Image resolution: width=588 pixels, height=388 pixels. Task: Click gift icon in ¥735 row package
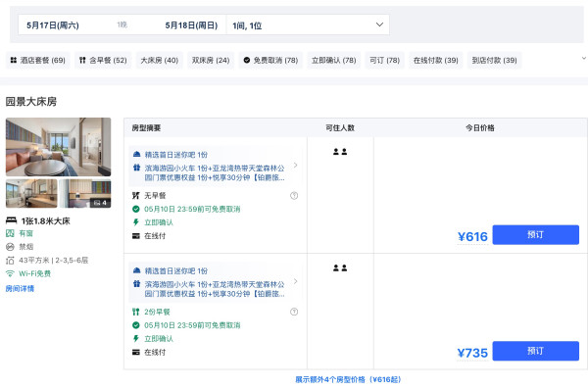[x=137, y=284]
